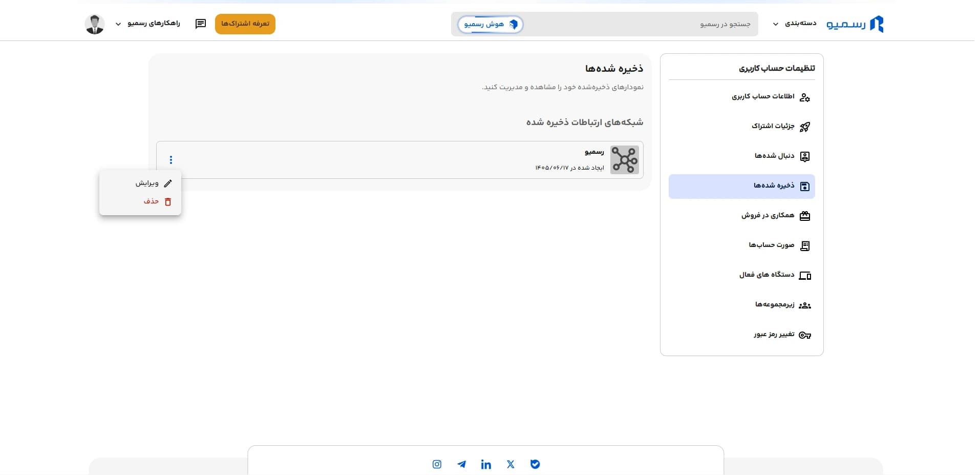The image size is (980, 475).
Task: Open جزئیات اشتراک menu item
Action: (741, 127)
